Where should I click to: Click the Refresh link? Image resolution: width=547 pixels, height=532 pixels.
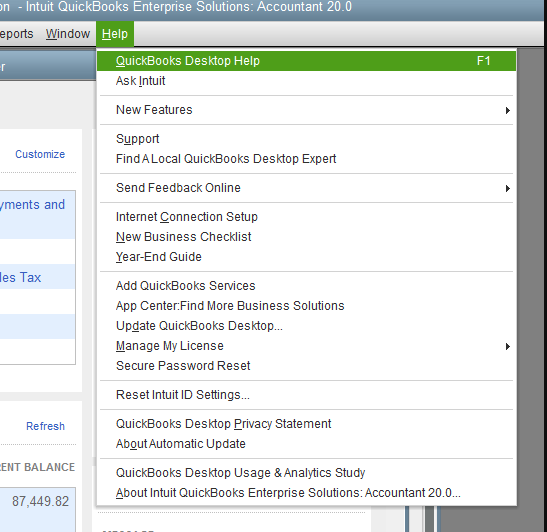coord(45,426)
